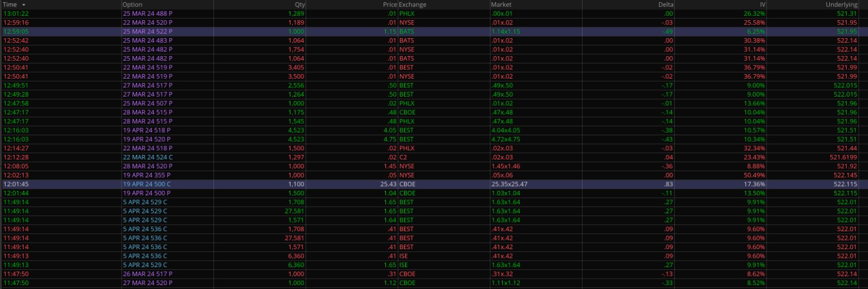Click option 25 MAR 24 488 P
Image resolution: width=868 pixels, height=289 pixels.
pos(147,13)
